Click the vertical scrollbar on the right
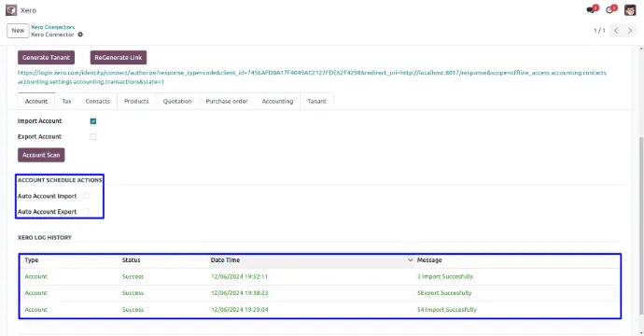This screenshot has height=336, width=644. [x=640, y=226]
